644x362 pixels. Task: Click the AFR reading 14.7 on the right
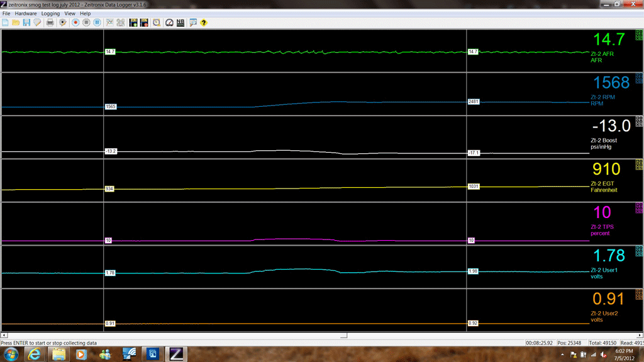click(x=609, y=40)
